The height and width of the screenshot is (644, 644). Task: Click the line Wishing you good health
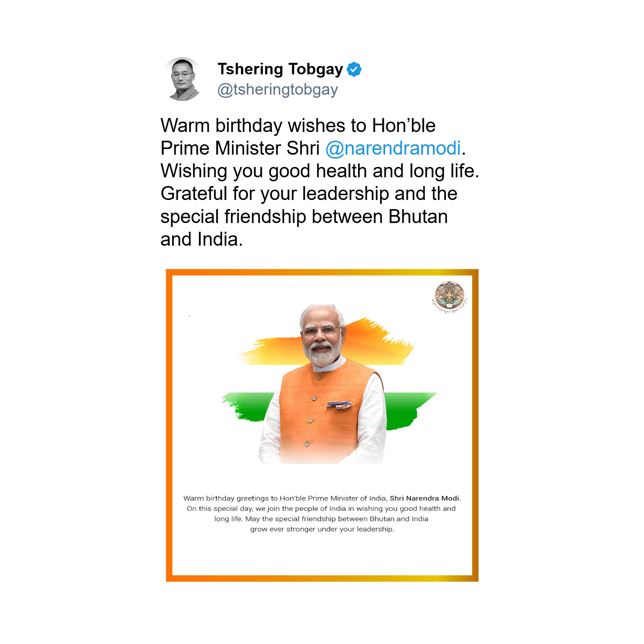tap(320, 171)
